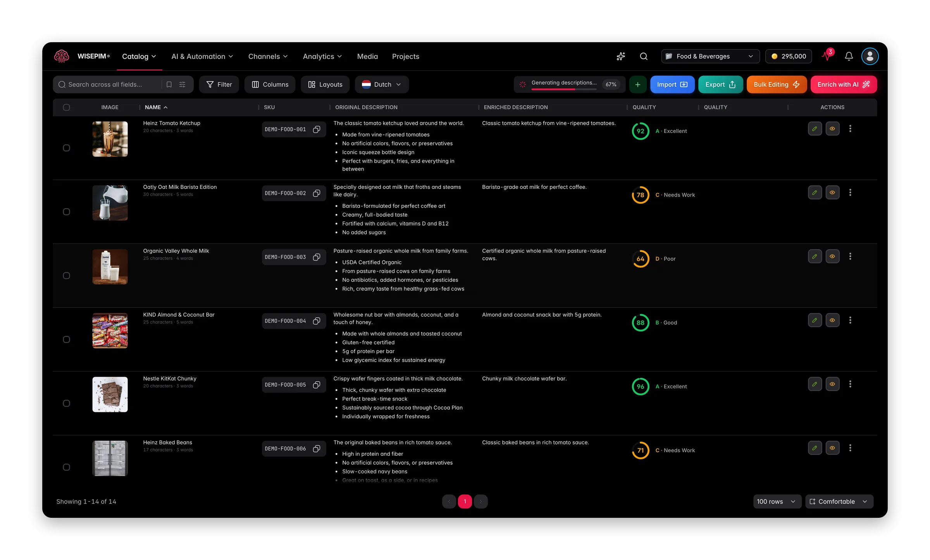Open the Comfortable density dropdown
This screenshot has width=930, height=560.
(x=839, y=502)
